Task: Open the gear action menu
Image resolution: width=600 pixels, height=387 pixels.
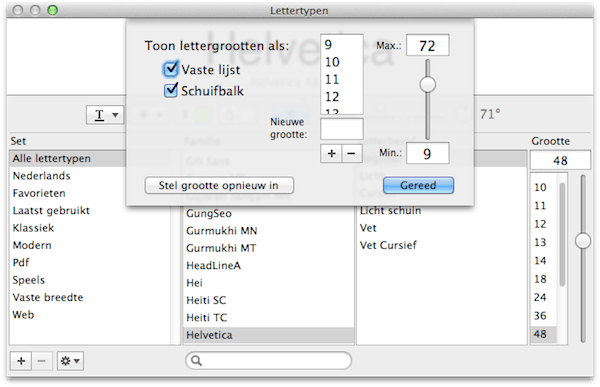Action: click(70, 361)
